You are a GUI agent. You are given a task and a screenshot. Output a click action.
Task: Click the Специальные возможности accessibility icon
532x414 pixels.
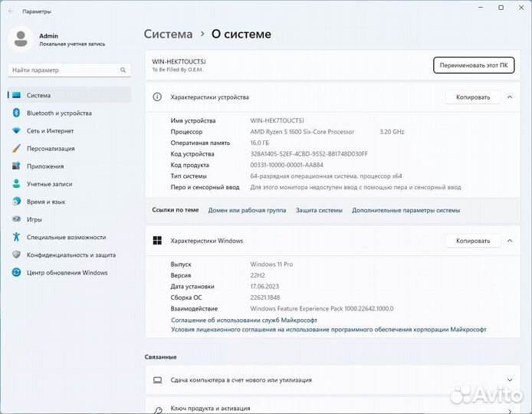pyautogui.click(x=16, y=237)
